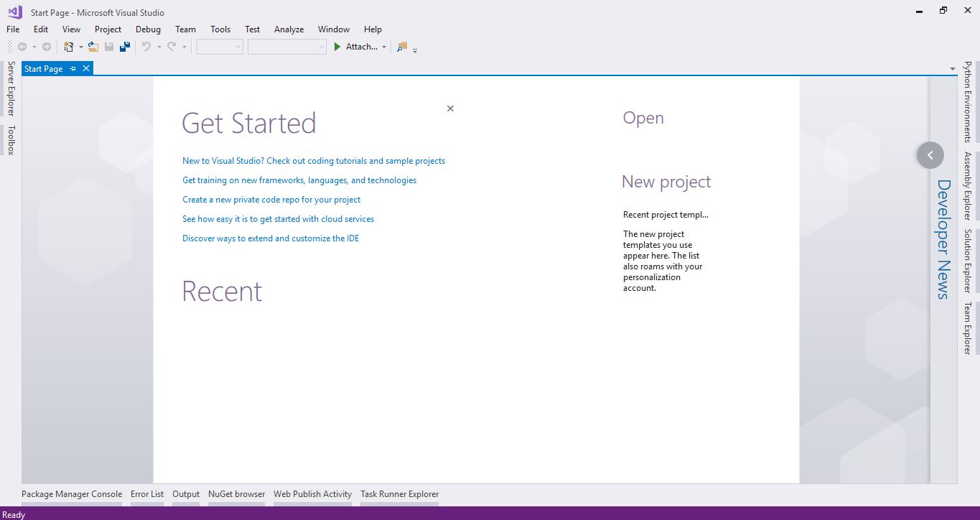Click the Open File folder icon

point(93,47)
